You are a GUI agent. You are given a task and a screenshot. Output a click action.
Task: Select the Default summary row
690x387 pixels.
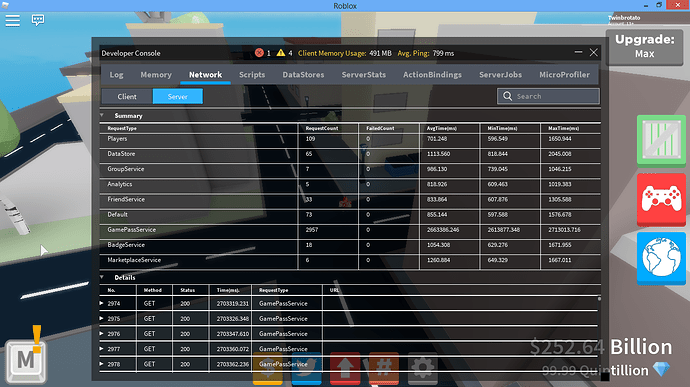tap(350, 215)
